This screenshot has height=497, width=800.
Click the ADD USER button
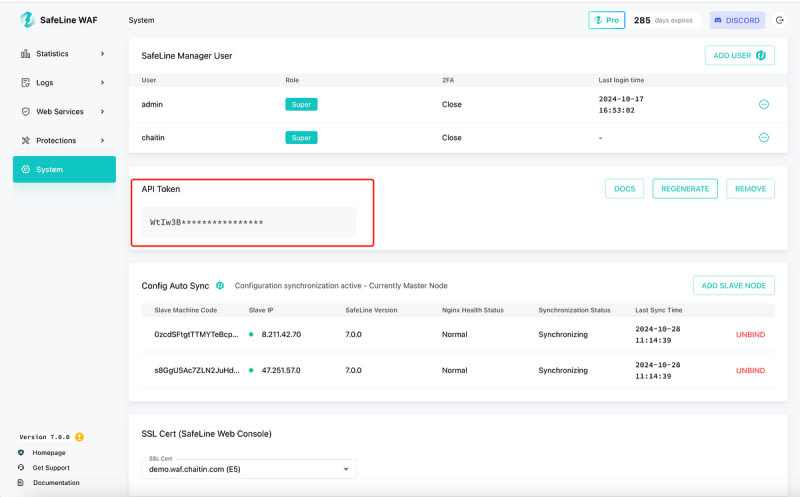tap(739, 56)
